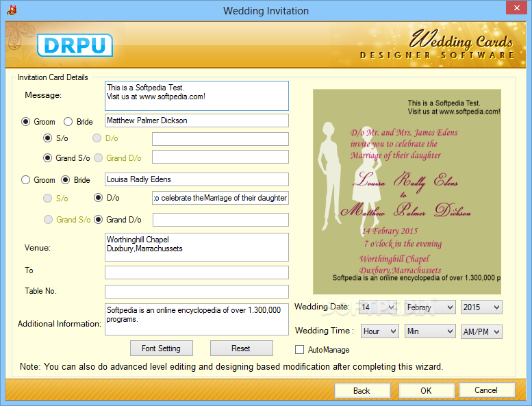This screenshot has width=532, height=406.
Task: Click the first S/o text field
Action: (x=220, y=139)
